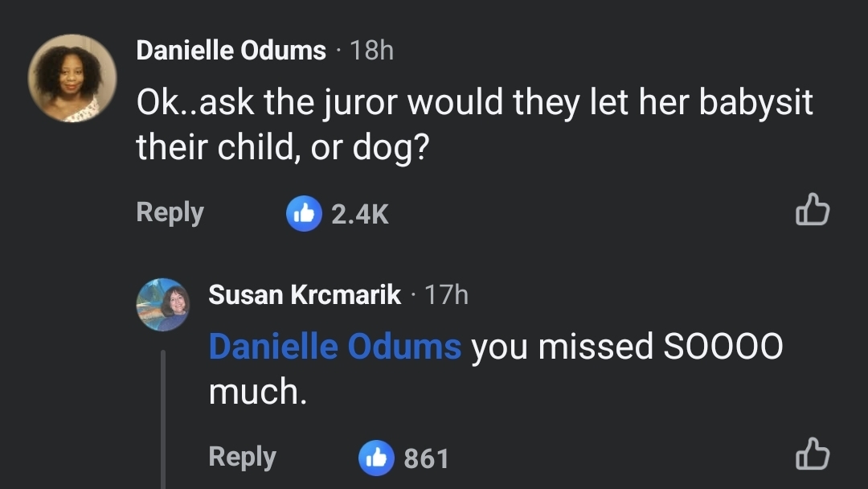Click the 17h timestamp on Susan's reply

pos(446,294)
